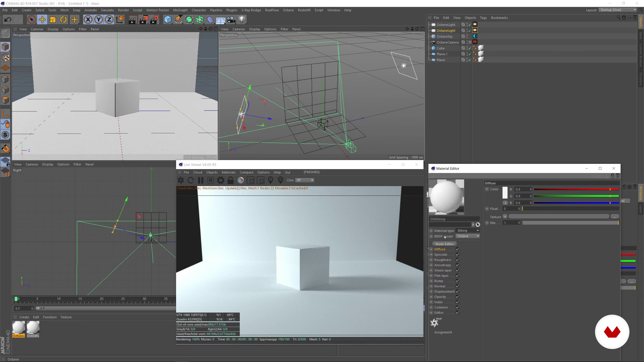Toggle Roughness channel checkbox

458,260
